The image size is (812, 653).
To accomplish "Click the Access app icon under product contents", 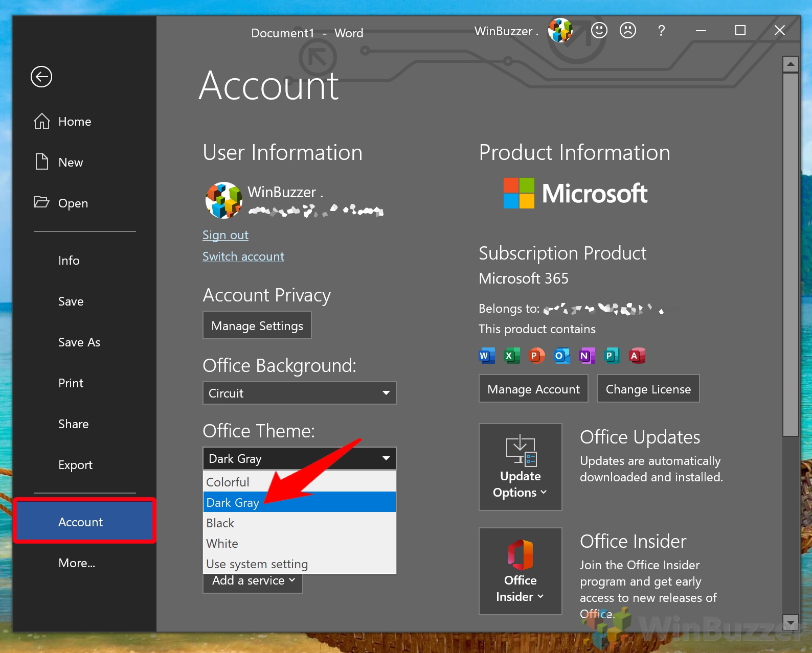I will 637,356.
